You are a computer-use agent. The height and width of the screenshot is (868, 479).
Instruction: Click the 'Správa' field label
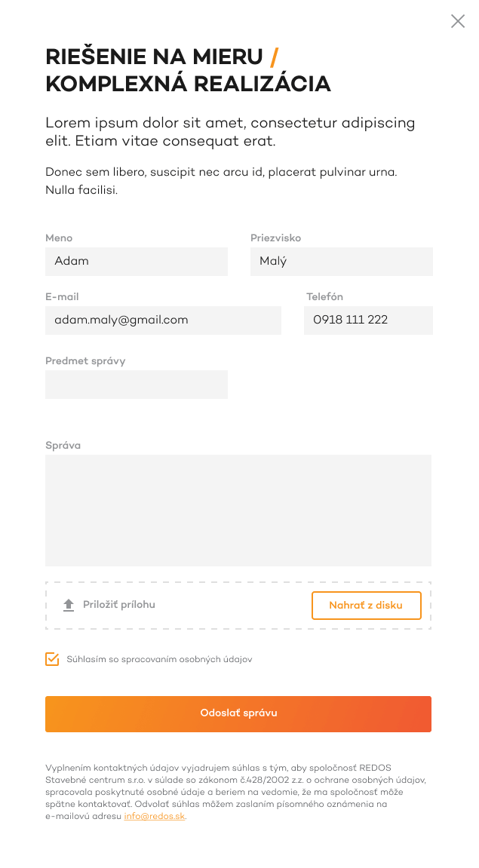coord(63,445)
